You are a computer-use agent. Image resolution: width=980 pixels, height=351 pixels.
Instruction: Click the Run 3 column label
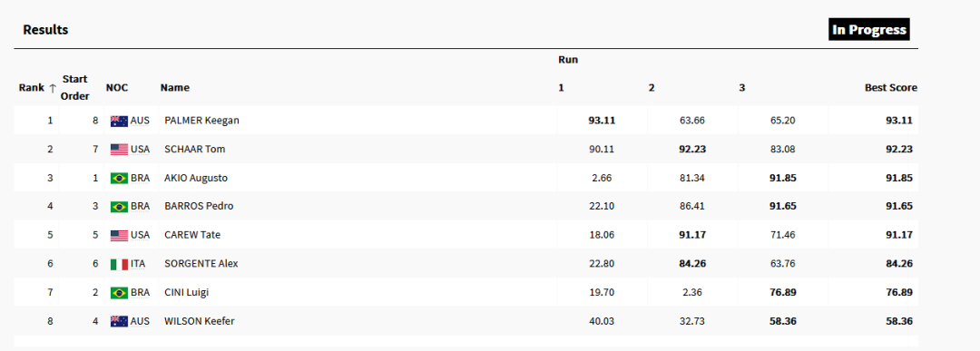742,88
